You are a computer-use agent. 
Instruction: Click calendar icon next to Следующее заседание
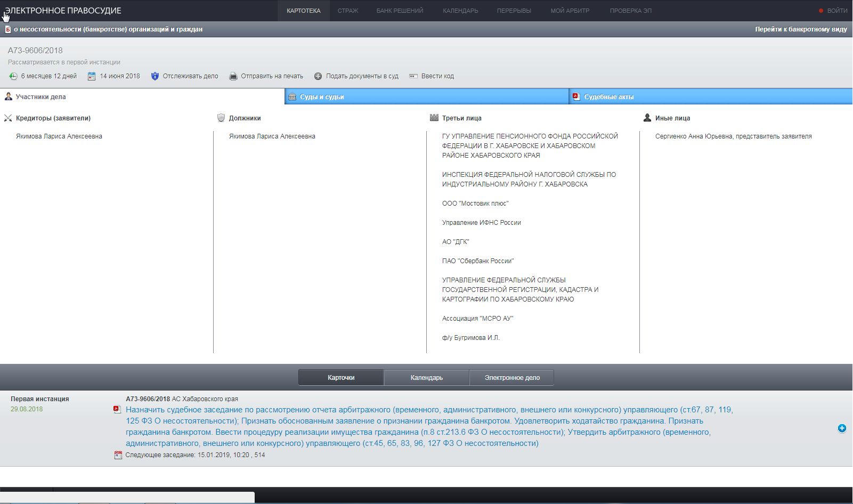(x=118, y=455)
